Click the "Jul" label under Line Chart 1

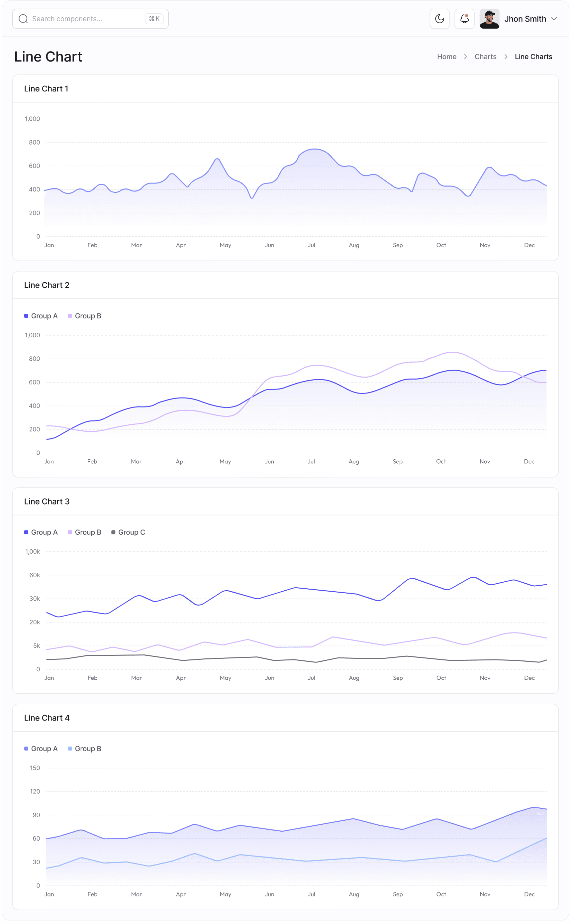312,245
